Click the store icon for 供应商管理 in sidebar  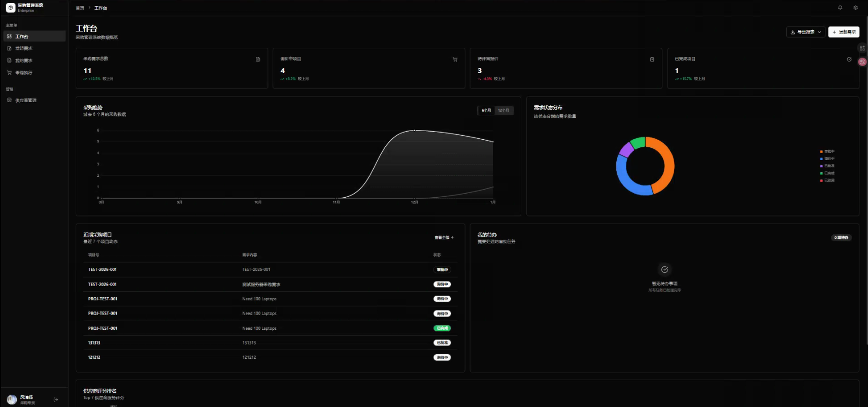point(9,100)
